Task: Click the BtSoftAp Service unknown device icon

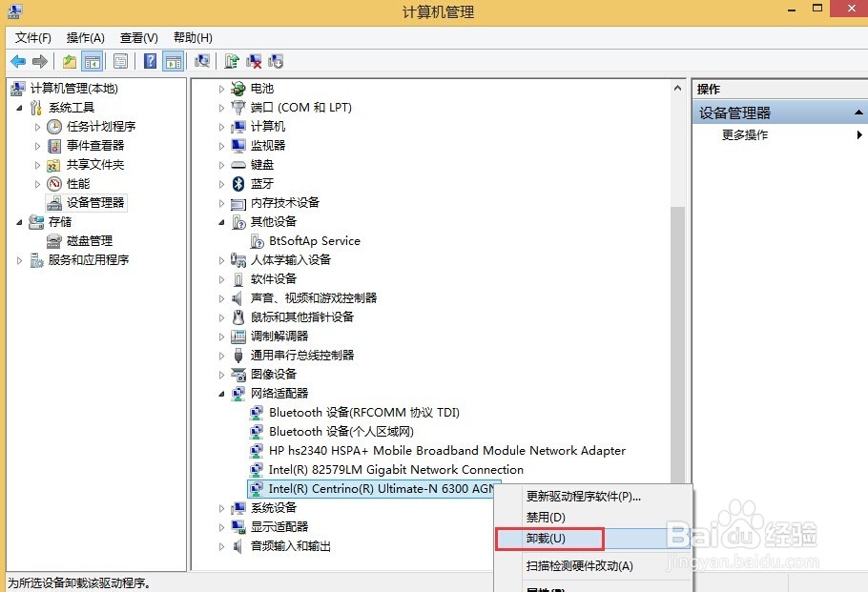Action: pyautogui.click(x=257, y=241)
